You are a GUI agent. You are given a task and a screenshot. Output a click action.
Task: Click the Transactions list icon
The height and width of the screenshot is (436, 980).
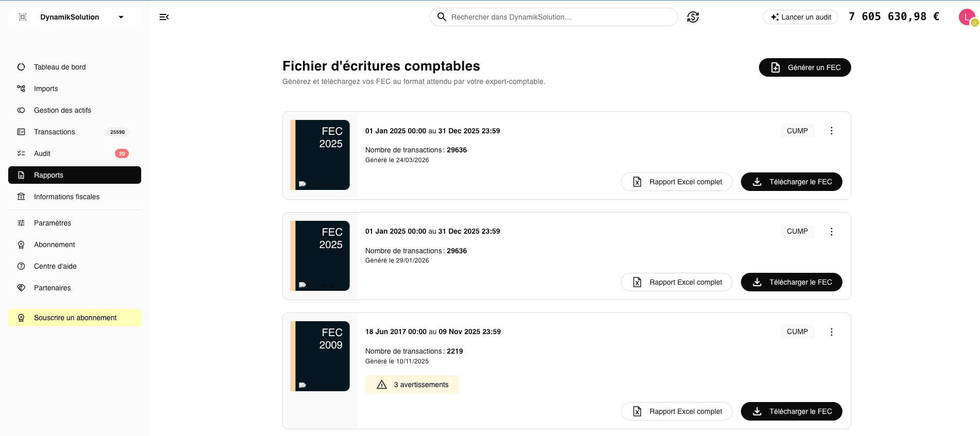tap(21, 132)
